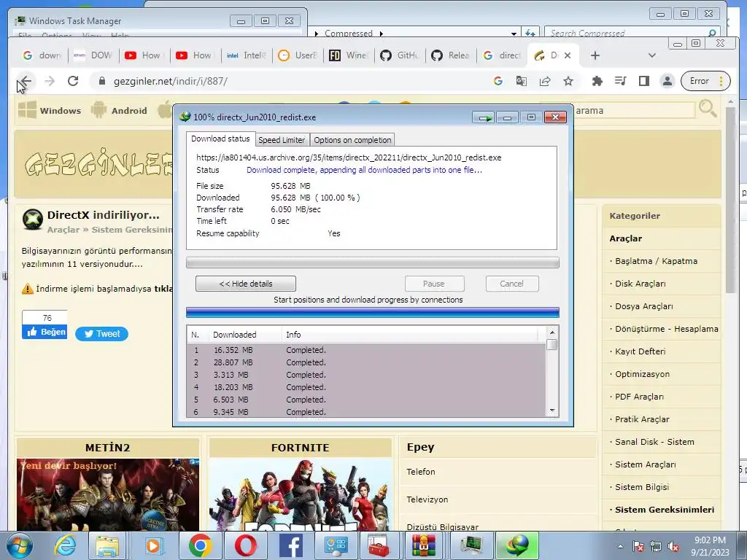This screenshot has width=747, height=560.
Task: Open the translate page icon
Action: coord(521,81)
